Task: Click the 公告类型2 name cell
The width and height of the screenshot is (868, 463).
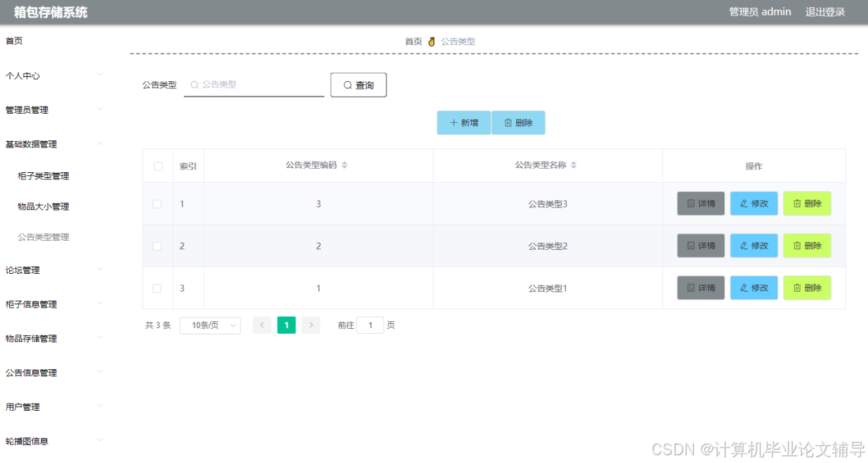Action: coord(548,246)
